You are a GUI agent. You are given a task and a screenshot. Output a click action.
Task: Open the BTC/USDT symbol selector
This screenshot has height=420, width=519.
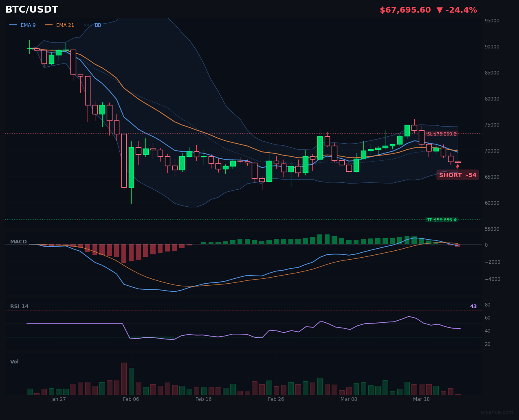pos(31,9)
